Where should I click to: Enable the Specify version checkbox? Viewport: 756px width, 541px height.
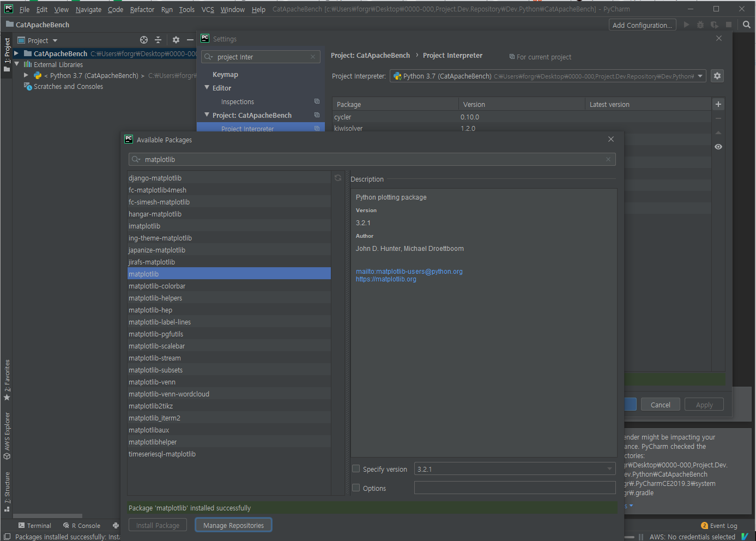(x=356, y=468)
